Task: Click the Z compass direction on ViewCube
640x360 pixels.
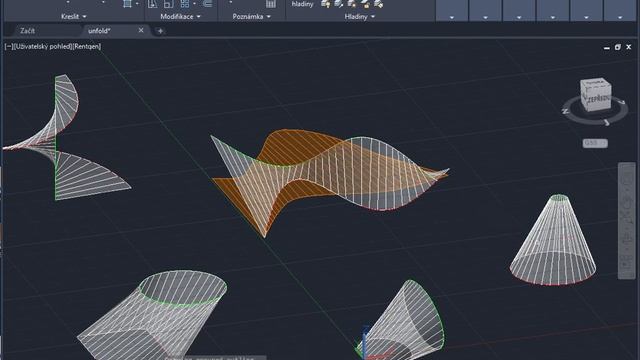Action: point(565,111)
